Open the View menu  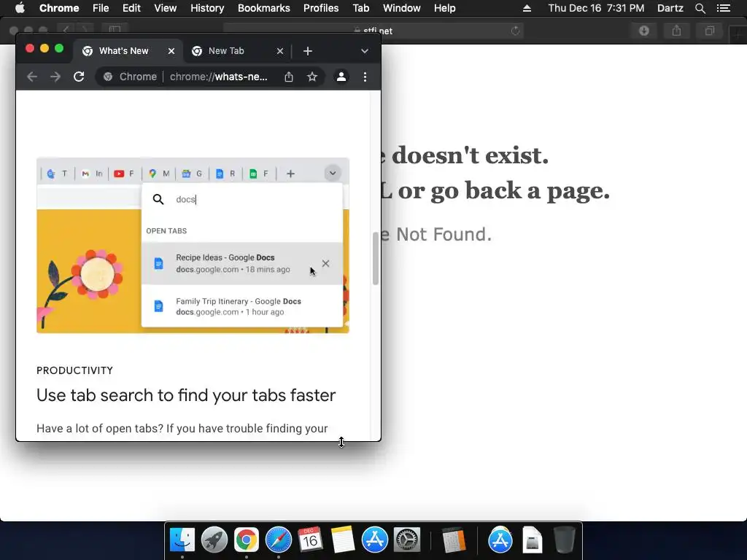pos(166,8)
